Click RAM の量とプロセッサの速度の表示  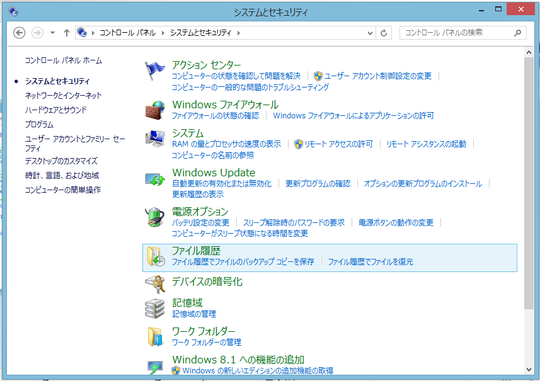[226, 144]
